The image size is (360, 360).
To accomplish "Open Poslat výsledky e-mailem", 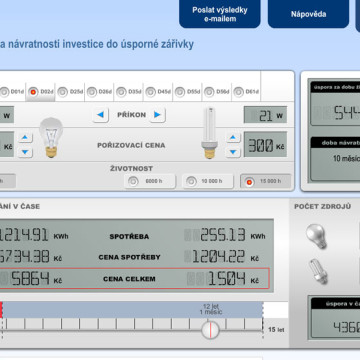I will pos(220,14).
